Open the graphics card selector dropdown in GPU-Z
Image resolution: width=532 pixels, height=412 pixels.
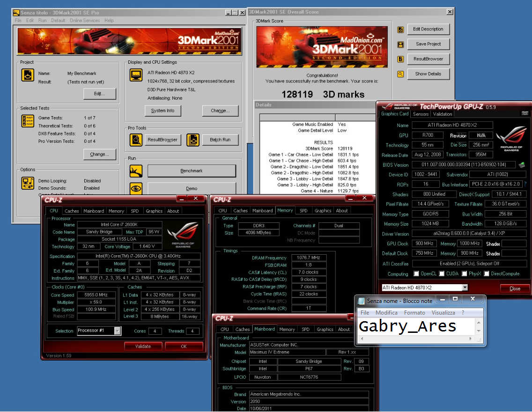tap(465, 287)
